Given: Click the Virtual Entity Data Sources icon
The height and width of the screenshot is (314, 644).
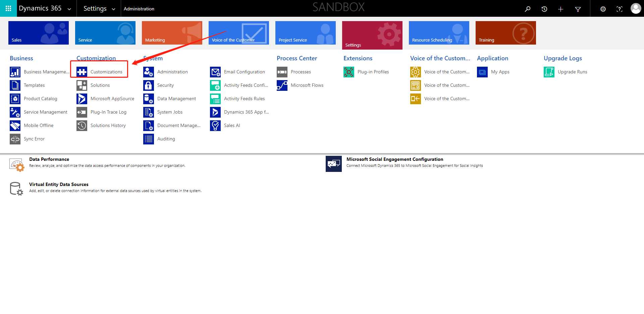Looking at the screenshot, I should click(x=16, y=189).
